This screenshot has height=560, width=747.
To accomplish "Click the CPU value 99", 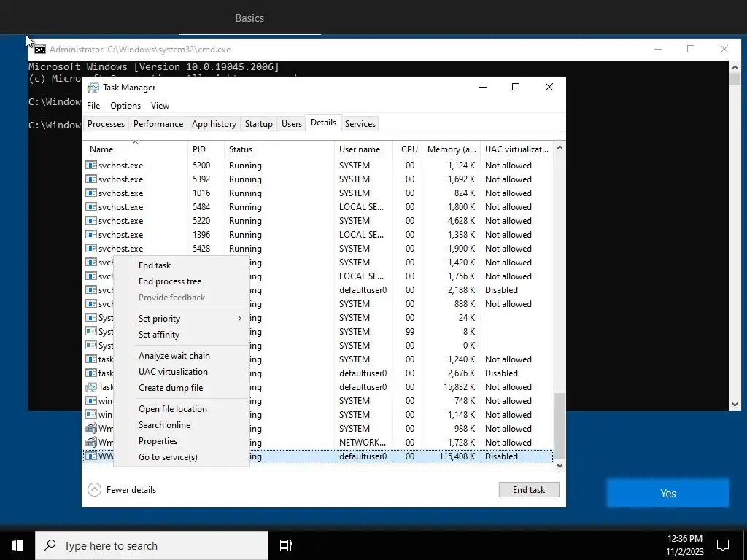I will pyautogui.click(x=410, y=332).
